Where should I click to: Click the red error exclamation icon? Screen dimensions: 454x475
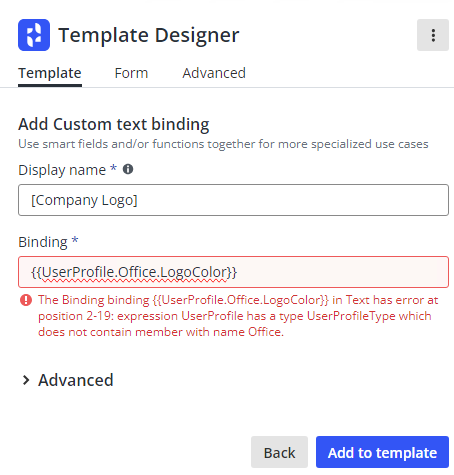26,300
